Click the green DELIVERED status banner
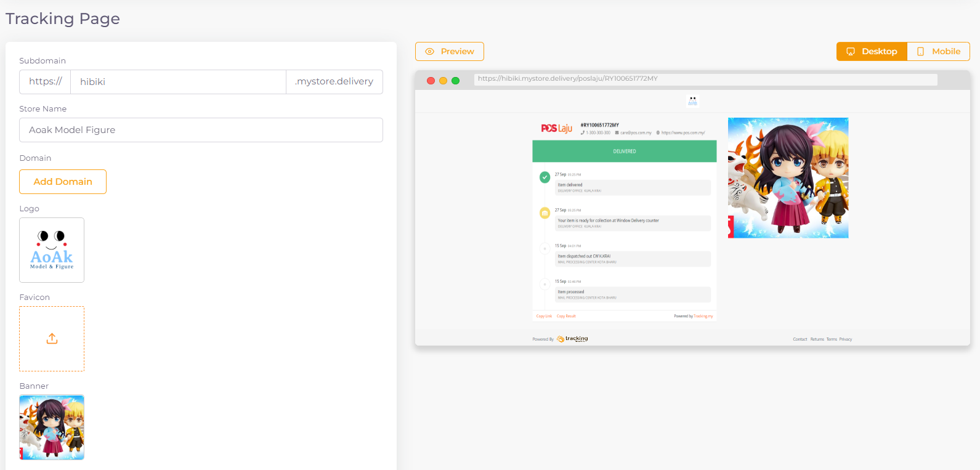Viewport: 980px width, 470px height. click(625, 151)
